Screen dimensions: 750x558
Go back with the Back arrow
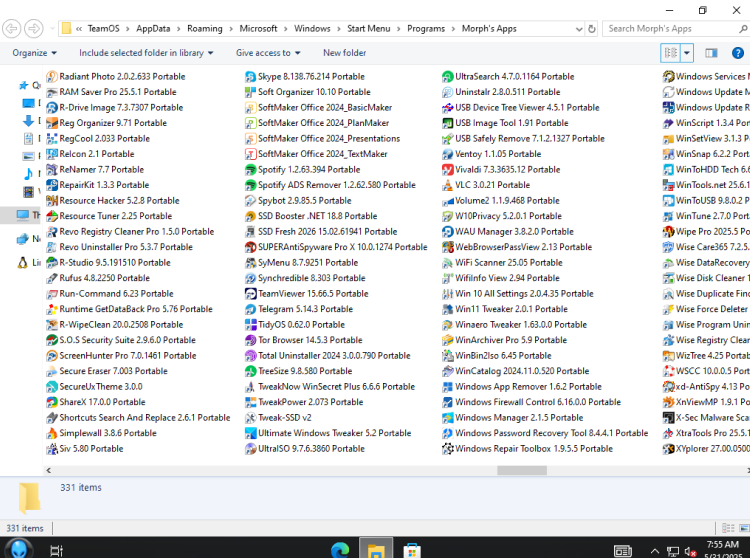11,29
